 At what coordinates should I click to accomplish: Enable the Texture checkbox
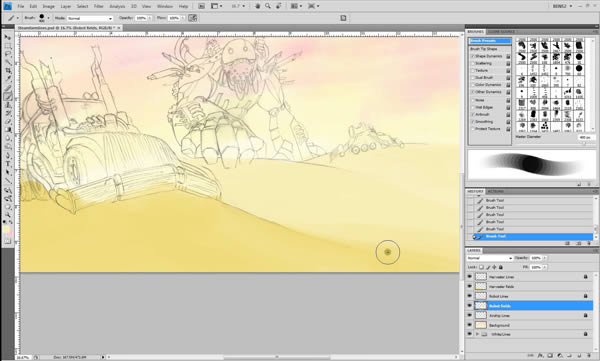click(x=473, y=70)
